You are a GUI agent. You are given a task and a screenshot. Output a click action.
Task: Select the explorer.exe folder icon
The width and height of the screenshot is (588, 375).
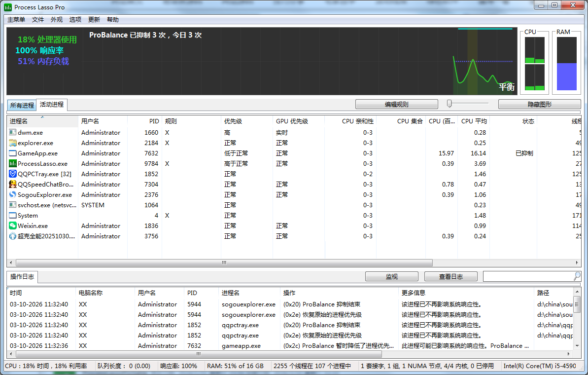click(x=13, y=143)
